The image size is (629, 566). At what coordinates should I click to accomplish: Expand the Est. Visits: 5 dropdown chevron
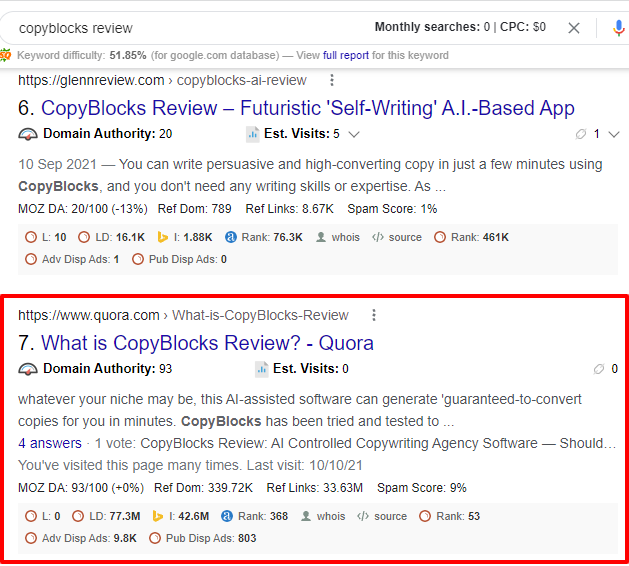(x=354, y=134)
